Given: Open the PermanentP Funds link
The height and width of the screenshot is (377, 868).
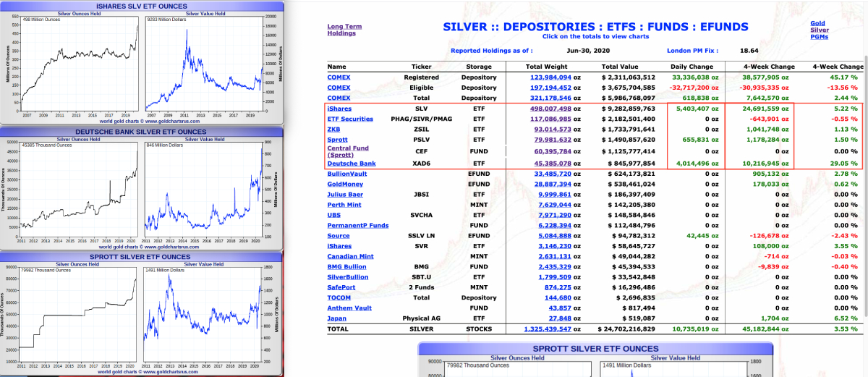Looking at the screenshot, I should [357, 225].
